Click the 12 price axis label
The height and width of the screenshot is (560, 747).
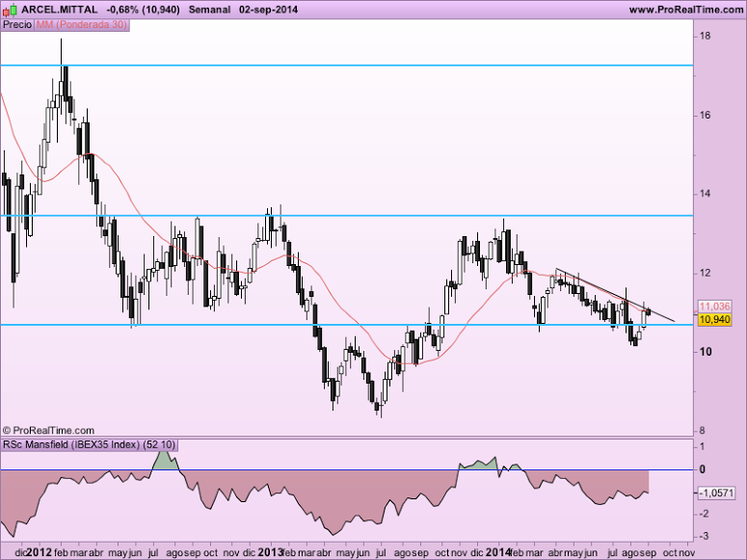(706, 273)
